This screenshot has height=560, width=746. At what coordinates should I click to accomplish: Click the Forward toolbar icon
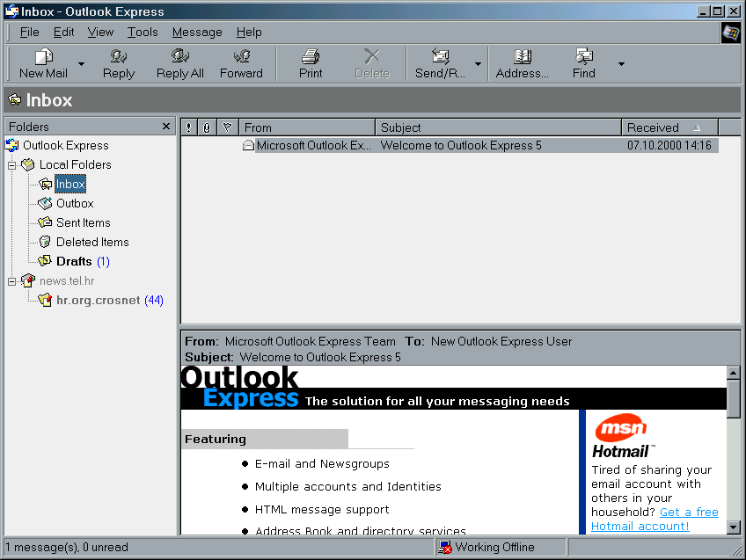[242, 56]
